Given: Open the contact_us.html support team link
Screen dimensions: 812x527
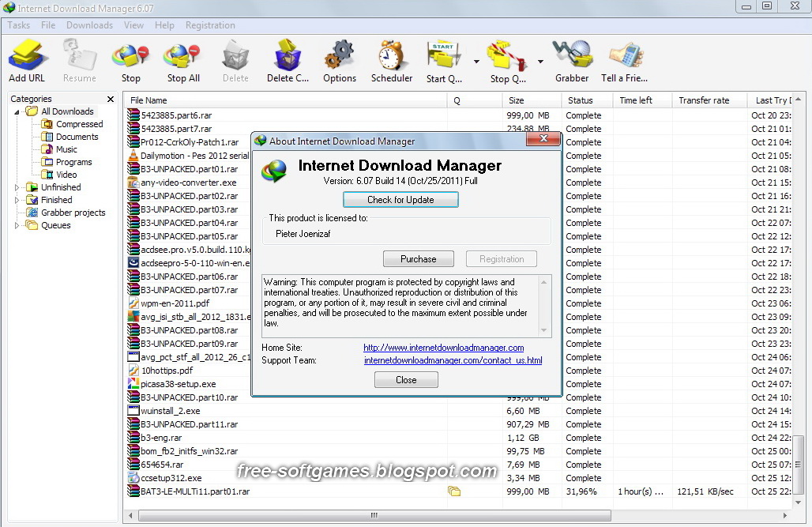Looking at the screenshot, I should tap(453, 360).
